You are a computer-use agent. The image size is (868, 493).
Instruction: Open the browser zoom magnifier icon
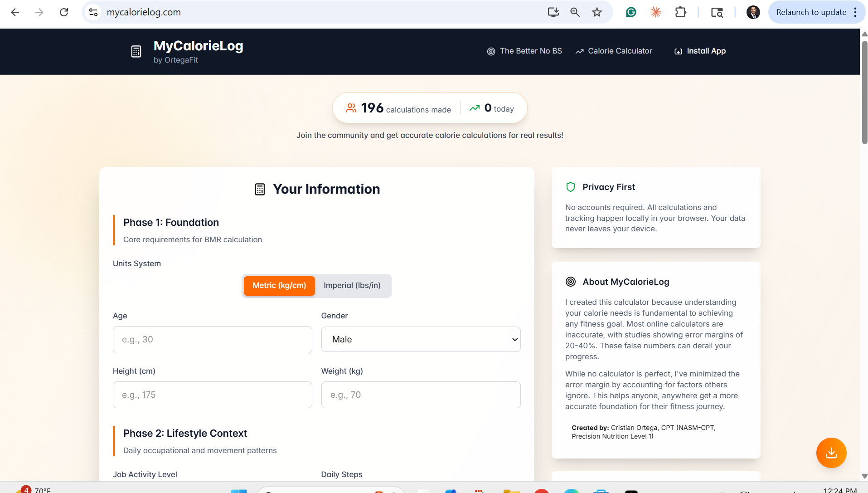point(575,12)
